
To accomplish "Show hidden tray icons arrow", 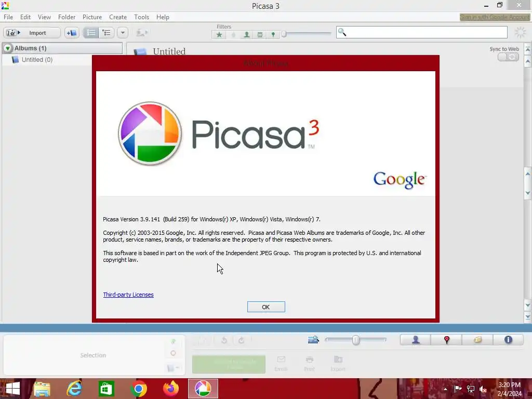I will click(445, 389).
